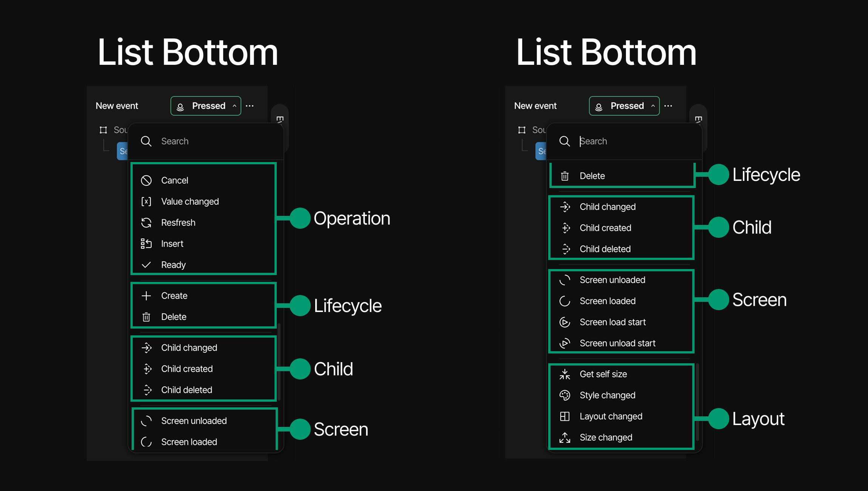
Task: Click the checkmark icon beside Ready
Action: click(146, 265)
